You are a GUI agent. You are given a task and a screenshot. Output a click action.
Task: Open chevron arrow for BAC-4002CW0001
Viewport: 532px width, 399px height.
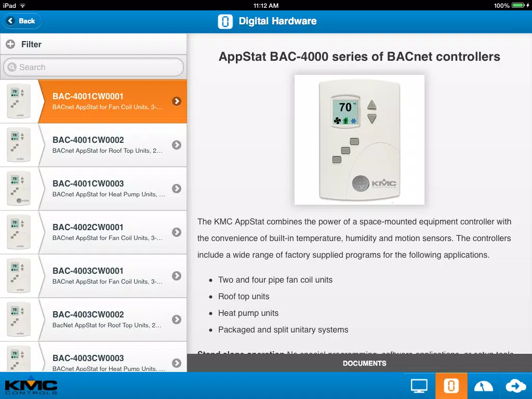point(177,232)
